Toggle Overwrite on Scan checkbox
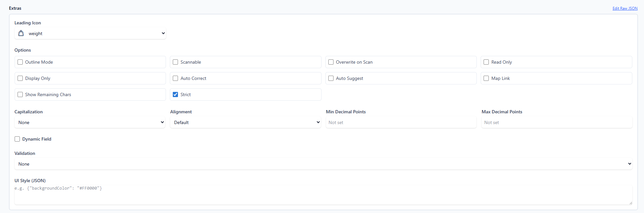Image resolution: width=644 pixels, height=213 pixels. click(331, 62)
